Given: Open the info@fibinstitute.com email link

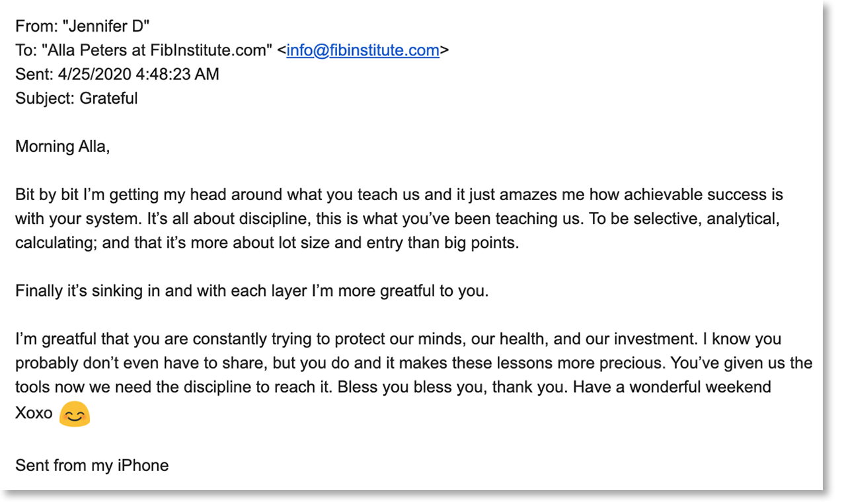Looking at the screenshot, I should coord(363,51).
